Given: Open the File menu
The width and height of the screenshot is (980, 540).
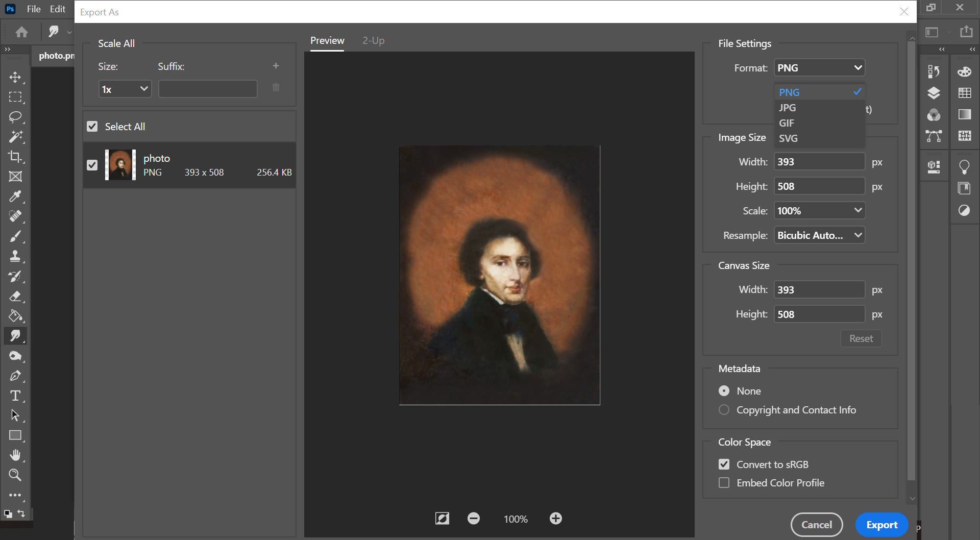Looking at the screenshot, I should click(x=34, y=9).
